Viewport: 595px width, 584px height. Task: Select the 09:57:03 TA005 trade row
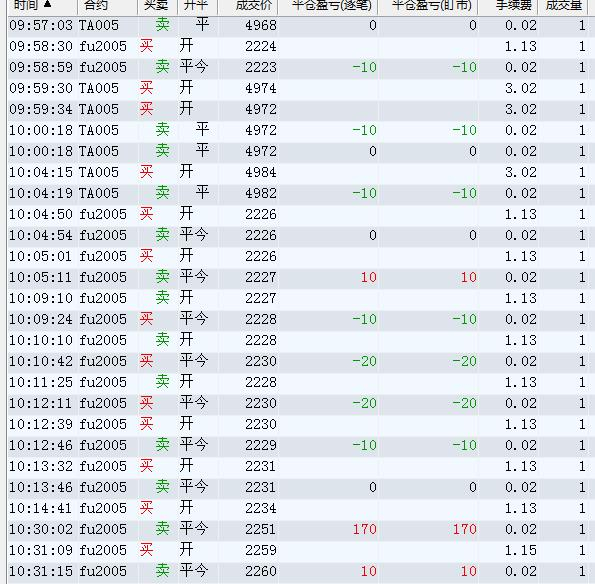pos(298,25)
